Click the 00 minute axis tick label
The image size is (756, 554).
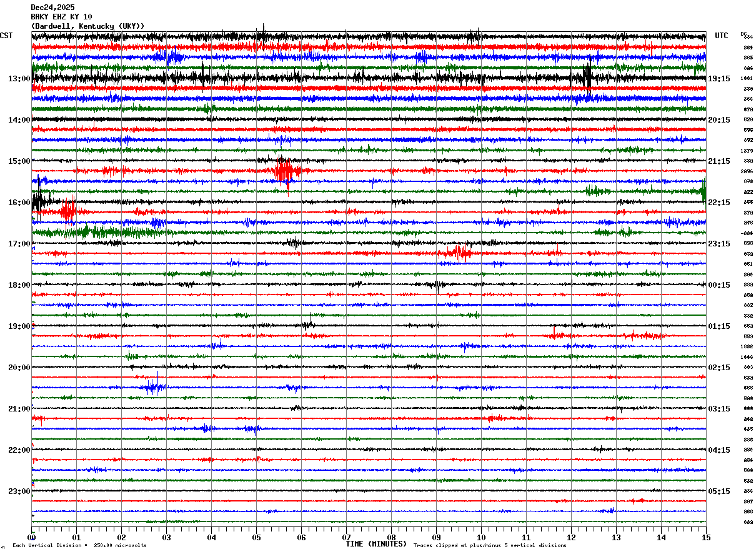pyautogui.click(x=31, y=537)
